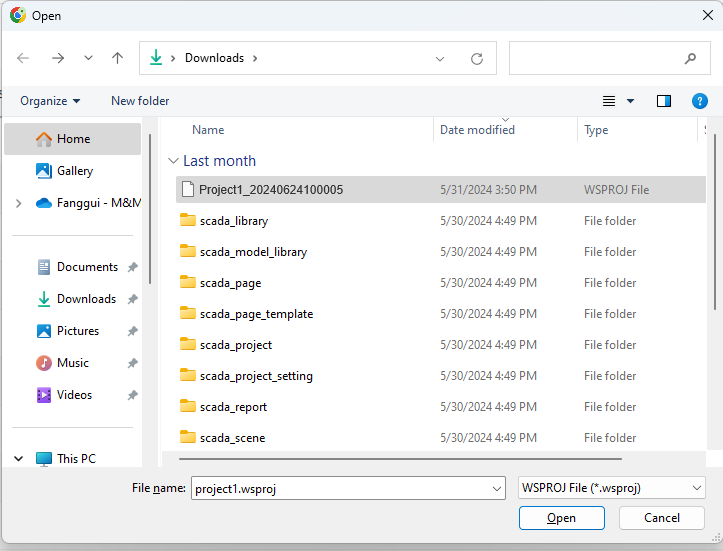The image size is (723, 551).
Task: Click the Up directory arrow
Action: pyautogui.click(x=117, y=58)
